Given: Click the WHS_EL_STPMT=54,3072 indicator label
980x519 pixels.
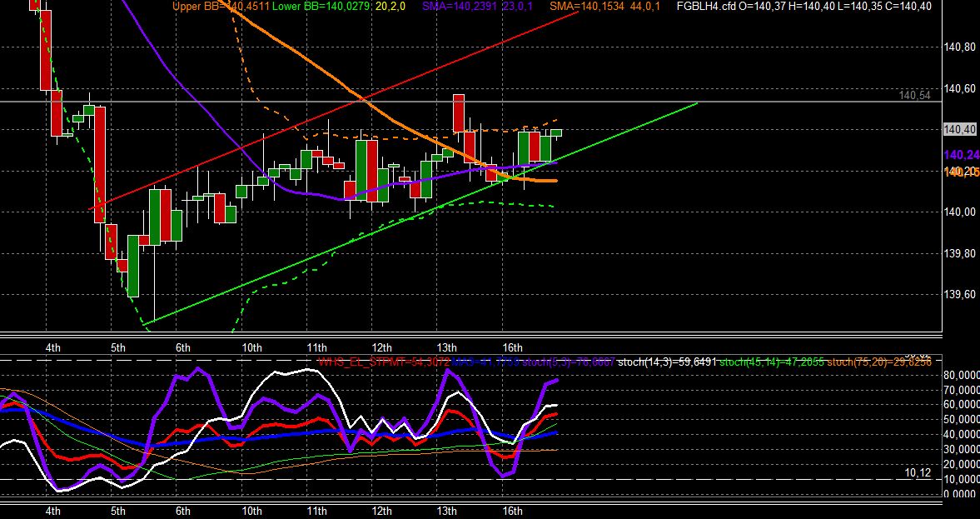Looking at the screenshot, I should [384, 362].
